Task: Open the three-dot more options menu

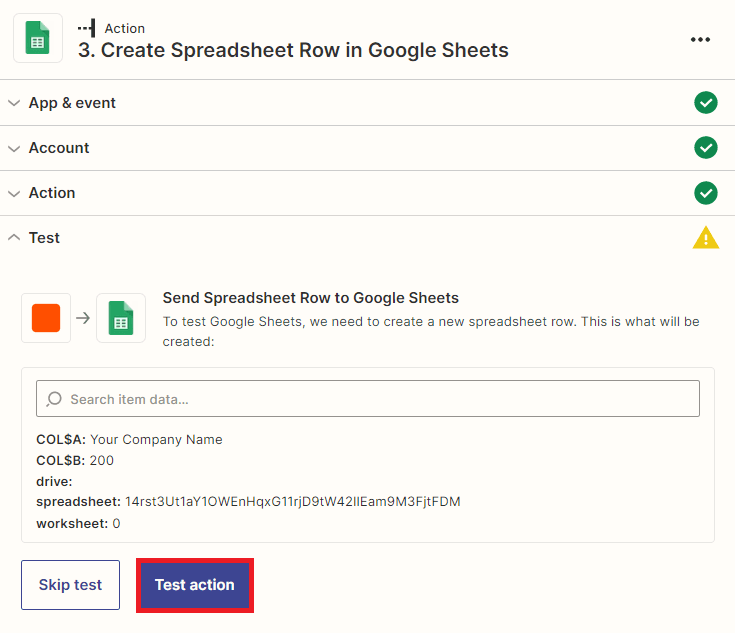Action: [700, 40]
